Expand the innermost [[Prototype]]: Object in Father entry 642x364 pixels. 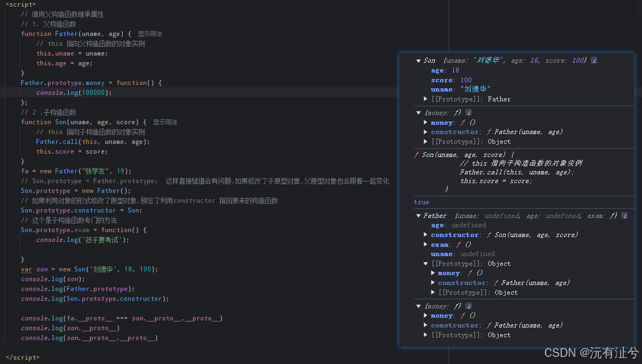[433, 293]
